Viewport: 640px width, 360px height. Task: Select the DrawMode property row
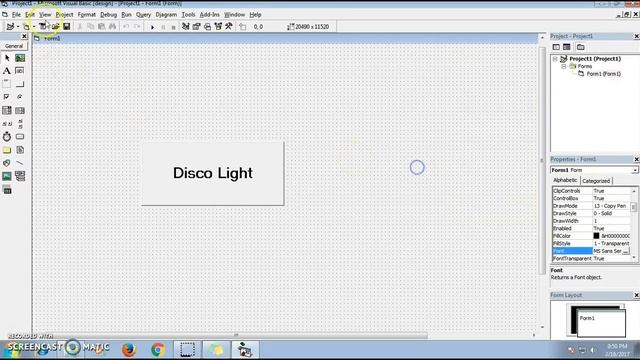pyautogui.click(x=591, y=206)
